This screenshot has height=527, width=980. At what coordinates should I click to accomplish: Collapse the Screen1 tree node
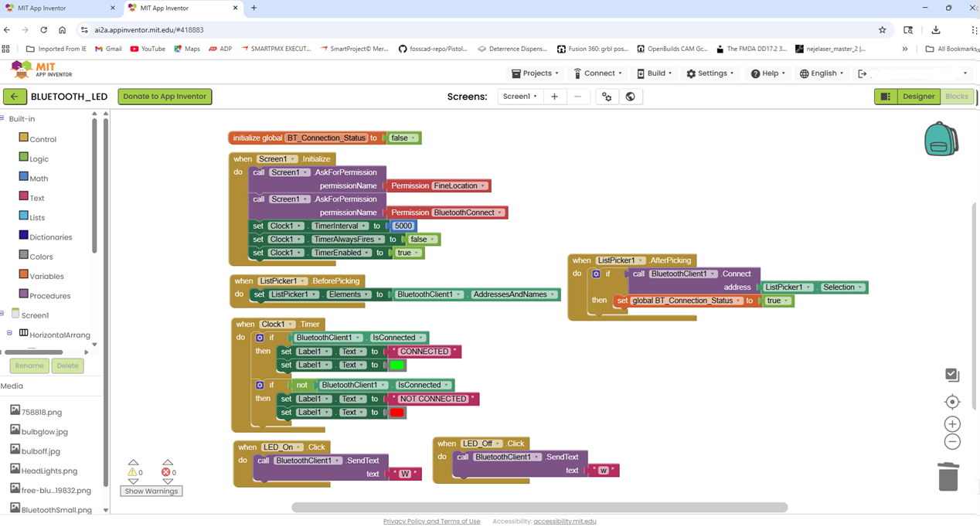[2, 314]
